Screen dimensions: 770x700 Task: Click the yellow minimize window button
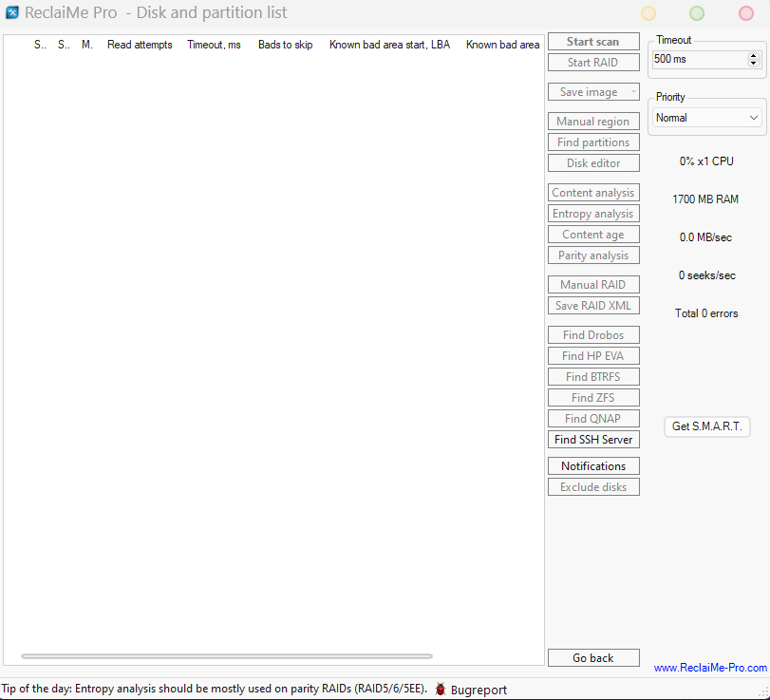(648, 13)
